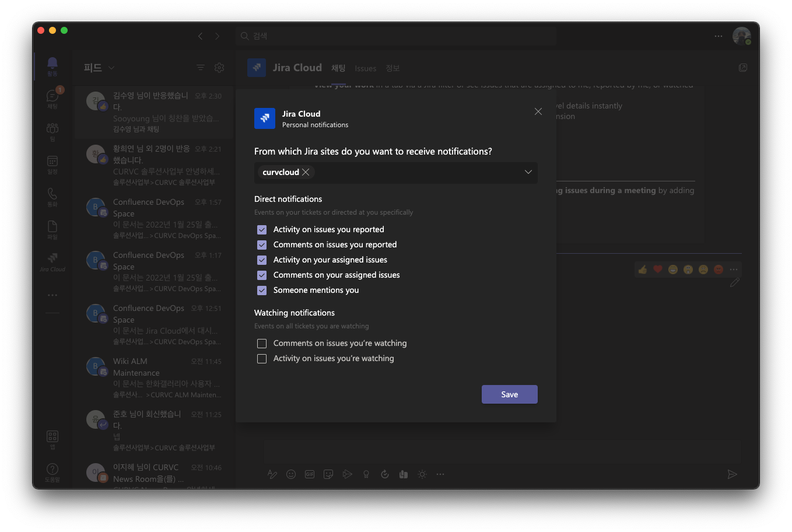Click the Jira Cloud logo in dialog
The image size is (792, 532).
[x=265, y=118]
